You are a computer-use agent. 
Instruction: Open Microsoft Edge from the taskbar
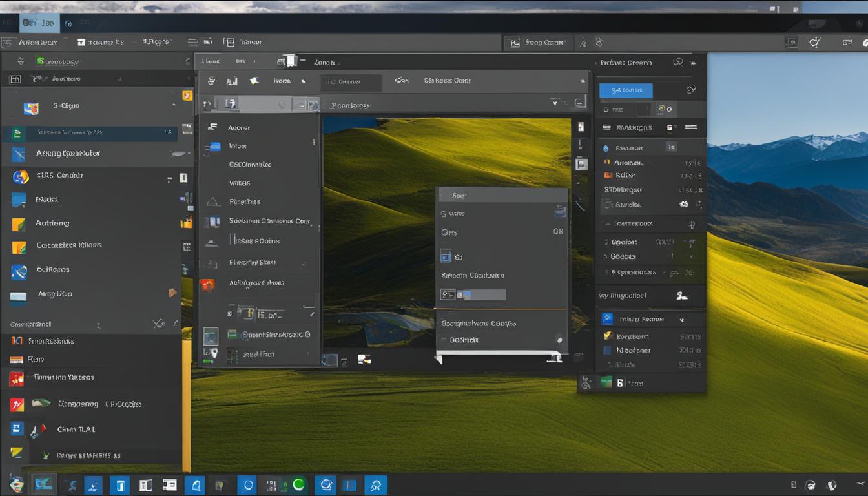[247, 484]
